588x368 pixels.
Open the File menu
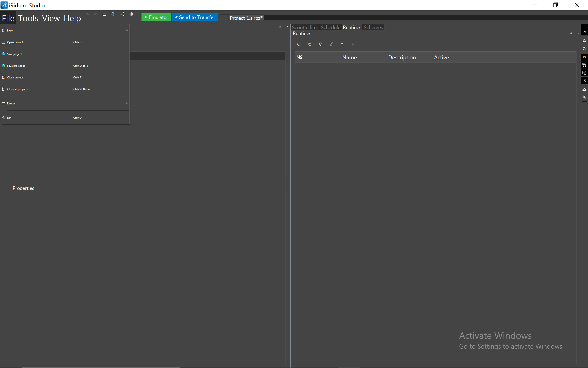point(8,18)
